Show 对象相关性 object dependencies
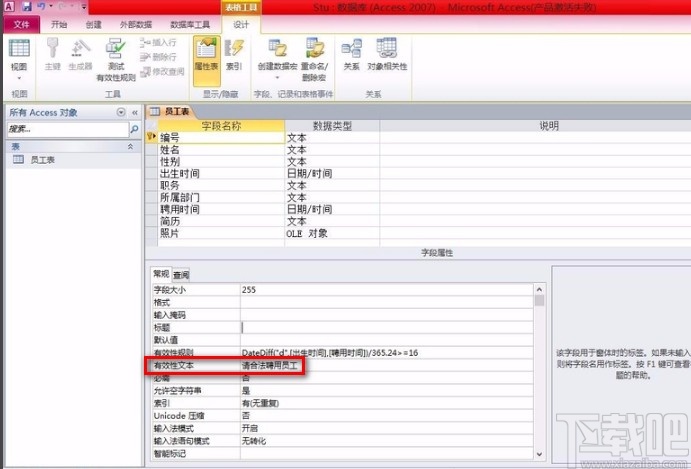Image resolution: width=691 pixels, height=469 pixels. point(387,55)
